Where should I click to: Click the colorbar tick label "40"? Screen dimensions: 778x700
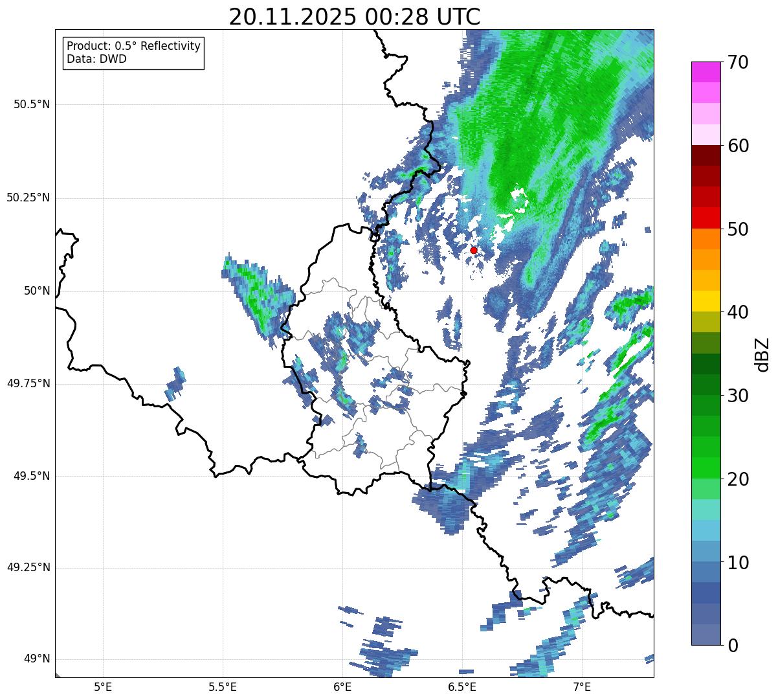coord(739,312)
